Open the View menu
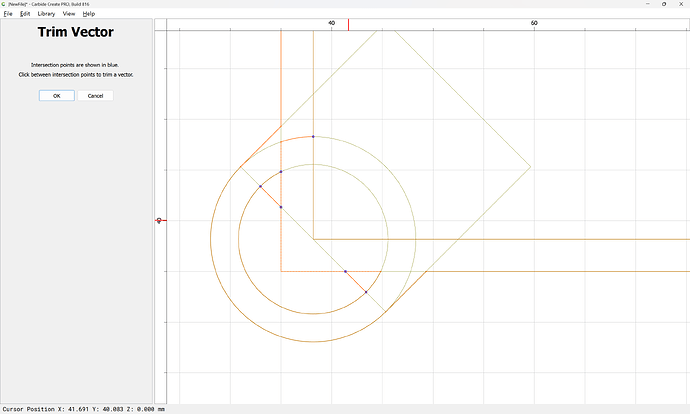Viewport: 690px width, 414px height. point(69,14)
